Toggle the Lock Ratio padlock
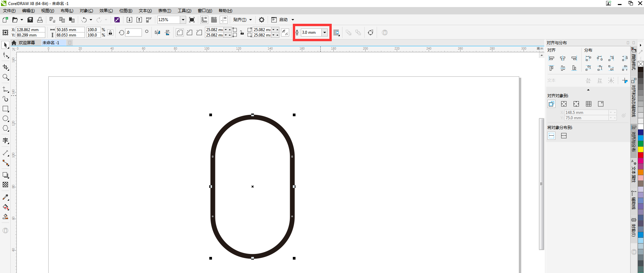The width and height of the screenshot is (644, 273). (x=110, y=32)
